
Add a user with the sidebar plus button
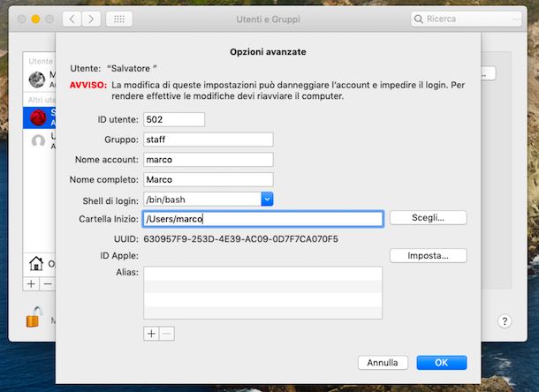click(31, 284)
